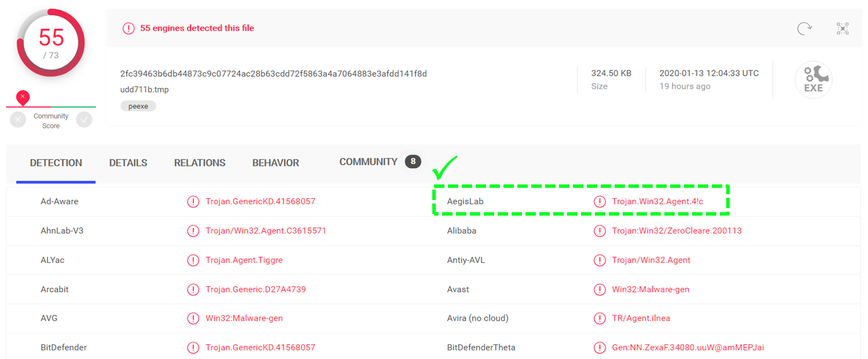
Task: Click the Ad-Aware engine name
Action: 60,202
